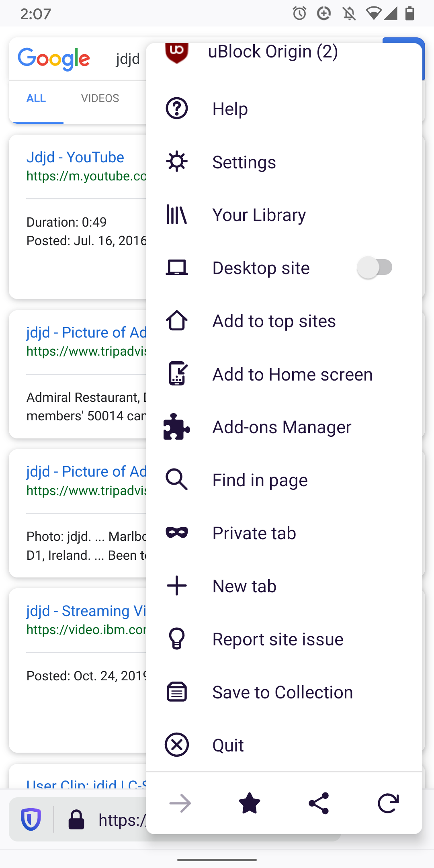Image resolution: width=434 pixels, height=868 pixels.
Task: Tap the Wi-Fi icon in status bar
Action: point(374,14)
